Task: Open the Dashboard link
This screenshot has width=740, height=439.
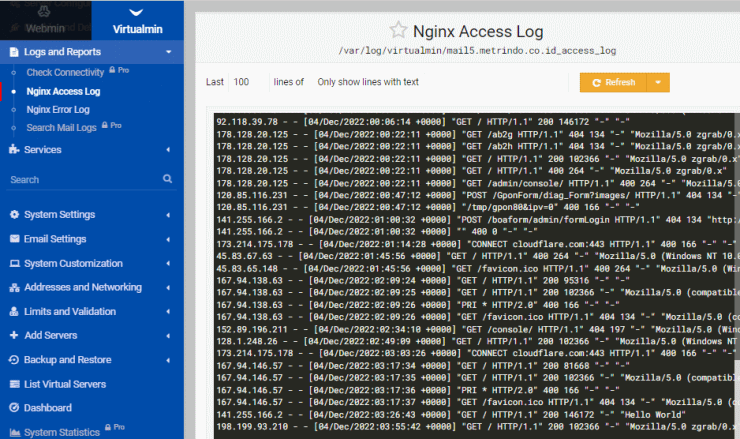Action: coord(48,408)
